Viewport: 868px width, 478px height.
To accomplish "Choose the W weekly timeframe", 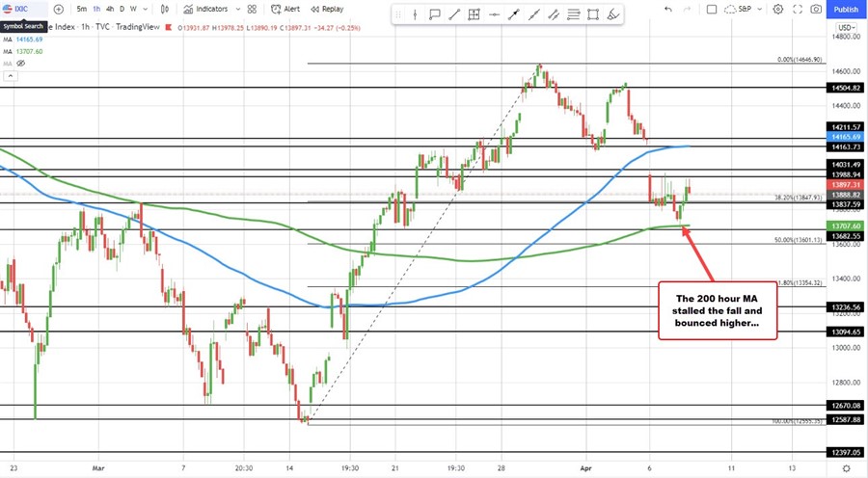I will [x=133, y=9].
